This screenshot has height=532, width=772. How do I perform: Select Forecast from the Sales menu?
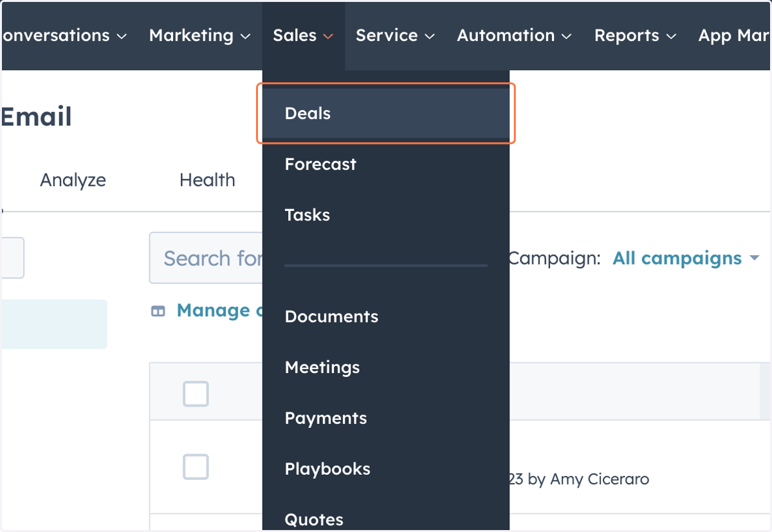[x=386, y=164]
